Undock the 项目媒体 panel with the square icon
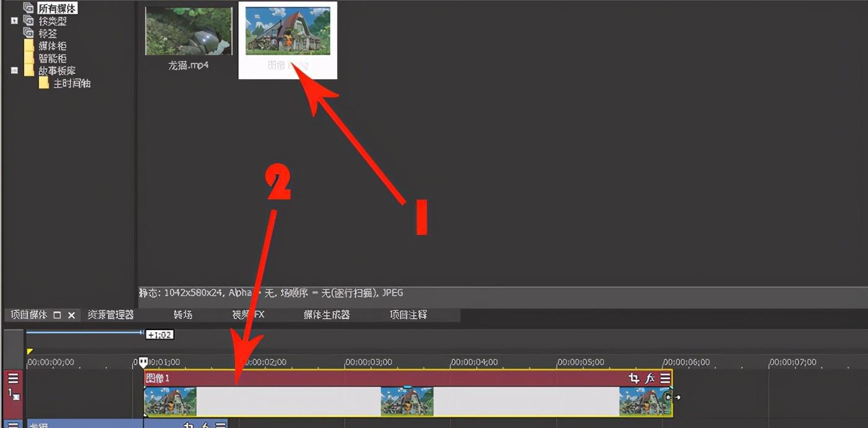This screenshot has height=428, width=868. pos(57,315)
